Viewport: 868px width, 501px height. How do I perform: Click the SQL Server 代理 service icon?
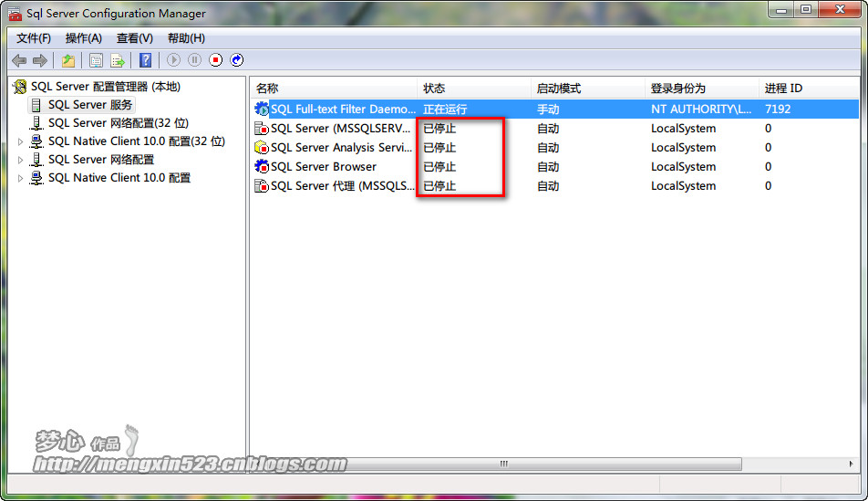click(262, 185)
